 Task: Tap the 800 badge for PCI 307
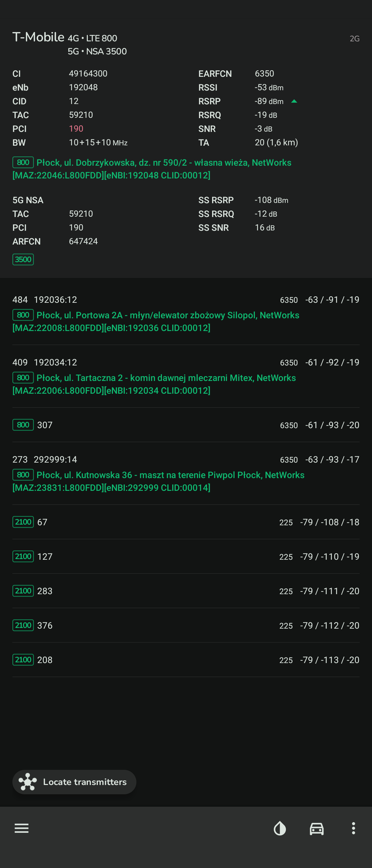[23, 425]
